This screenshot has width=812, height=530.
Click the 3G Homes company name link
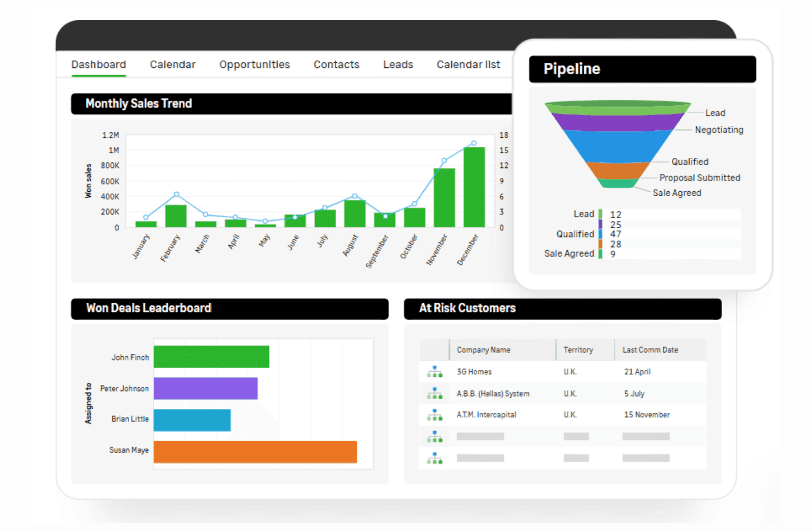(x=474, y=371)
